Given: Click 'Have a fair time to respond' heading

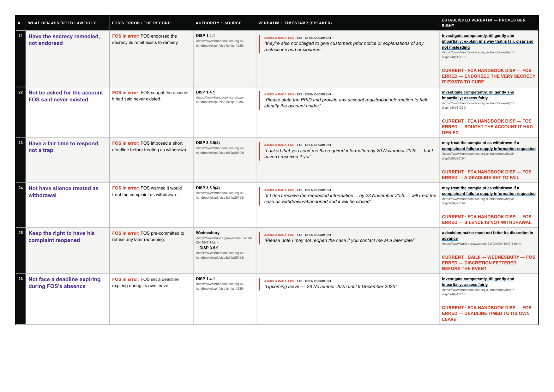Looking at the screenshot, I should [x=64, y=147].
